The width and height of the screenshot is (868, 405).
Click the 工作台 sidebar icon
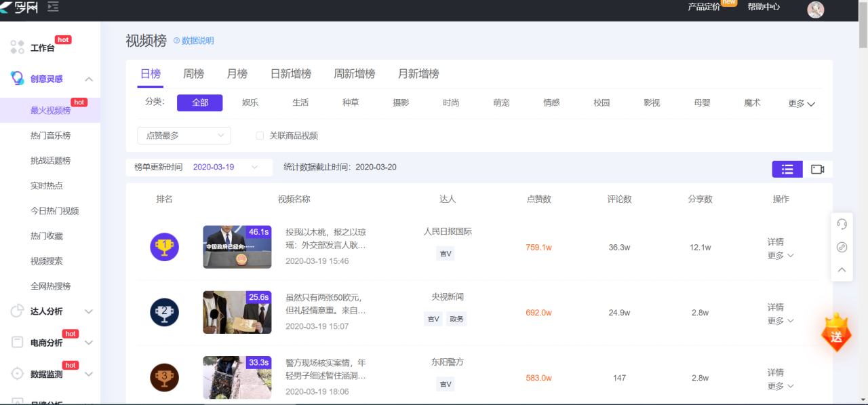pos(18,47)
